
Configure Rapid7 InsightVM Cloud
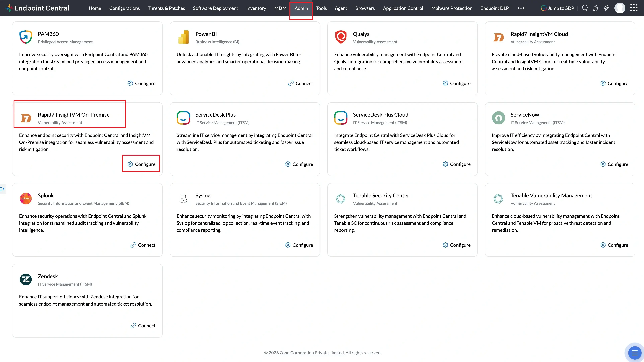pyautogui.click(x=614, y=83)
